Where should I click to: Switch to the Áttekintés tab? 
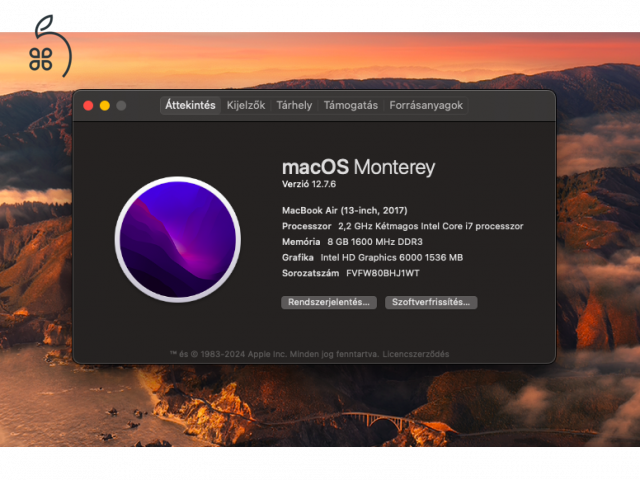[190, 105]
